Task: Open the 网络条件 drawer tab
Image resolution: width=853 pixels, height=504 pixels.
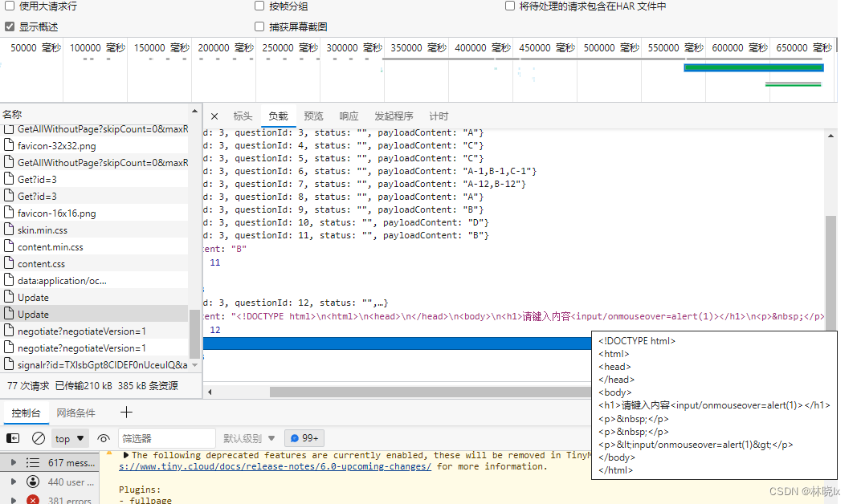Action: point(76,413)
